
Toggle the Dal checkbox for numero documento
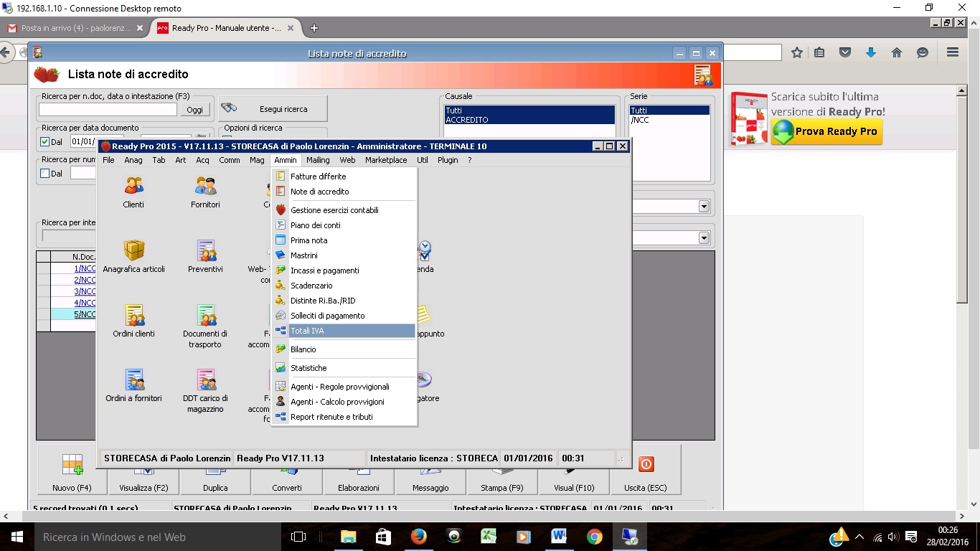point(44,174)
